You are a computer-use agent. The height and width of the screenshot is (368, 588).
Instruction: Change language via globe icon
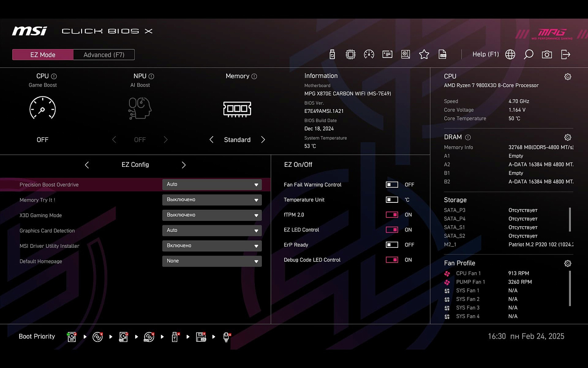pos(510,54)
